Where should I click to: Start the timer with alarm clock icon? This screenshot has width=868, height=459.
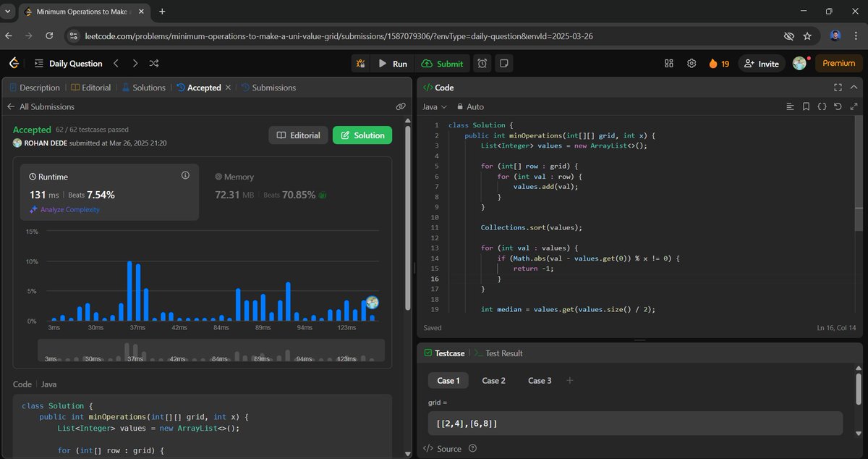pyautogui.click(x=482, y=64)
